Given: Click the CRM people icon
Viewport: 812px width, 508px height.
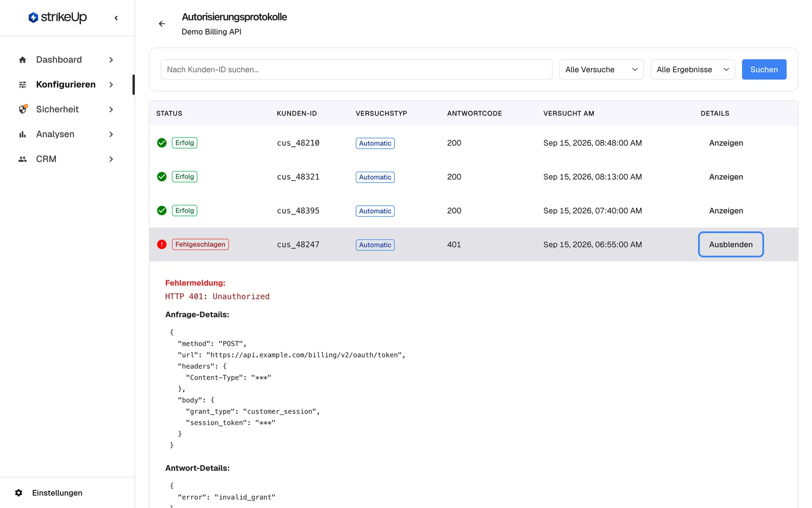Looking at the screenshot, I should 23,159.
